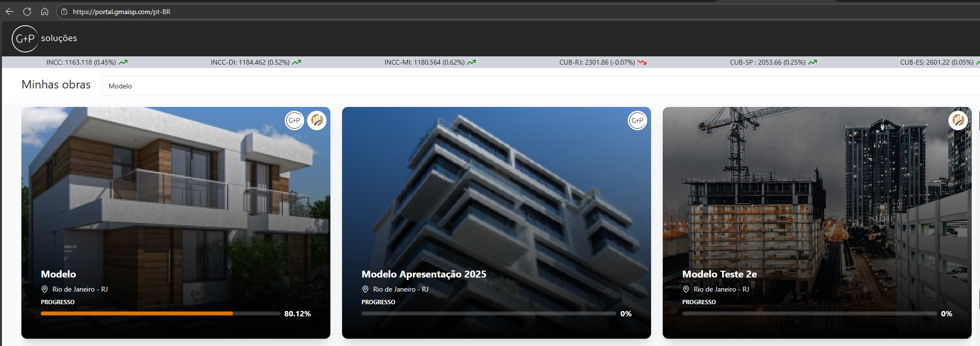This screenshot has width=980, height=346.
Task: Click the INCC-MI index value in ticker
Action: [x=424, y=62]
